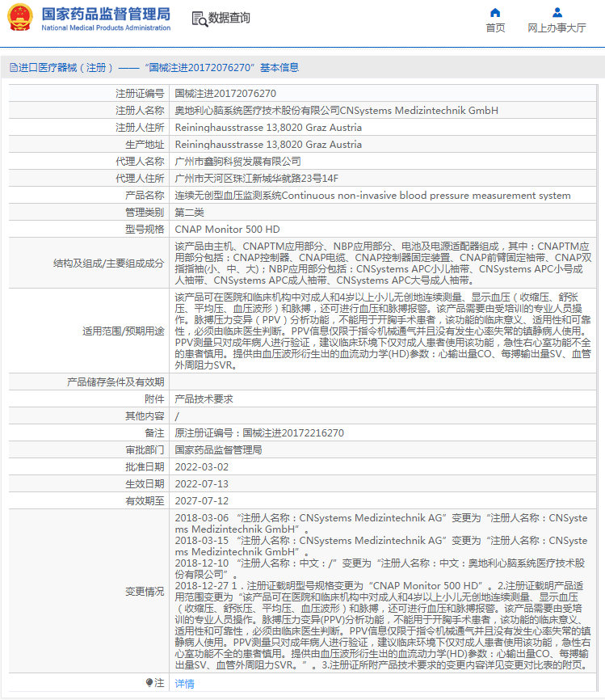Click the lightbulb icon beside 注
605x700 pixels.
(149, 682)
